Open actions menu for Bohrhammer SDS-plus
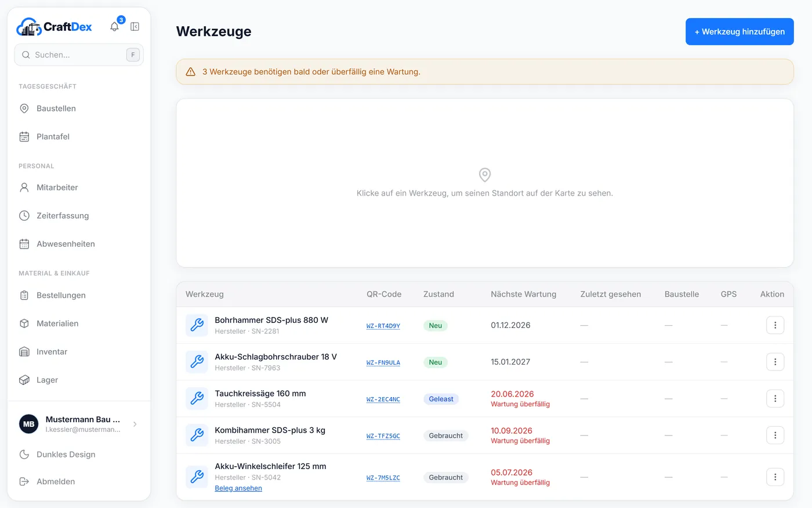The width and height of the screenshot is (812, 508). [775, 325]
